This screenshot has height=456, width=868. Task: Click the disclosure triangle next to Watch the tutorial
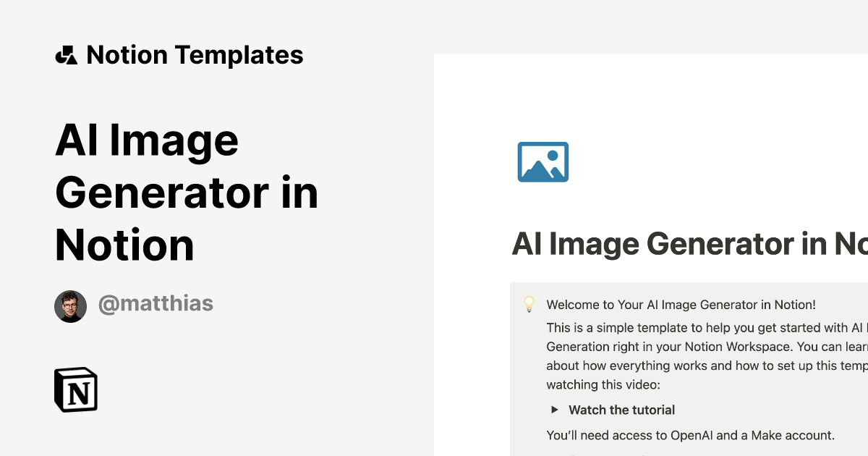click(x=554, y=410)
